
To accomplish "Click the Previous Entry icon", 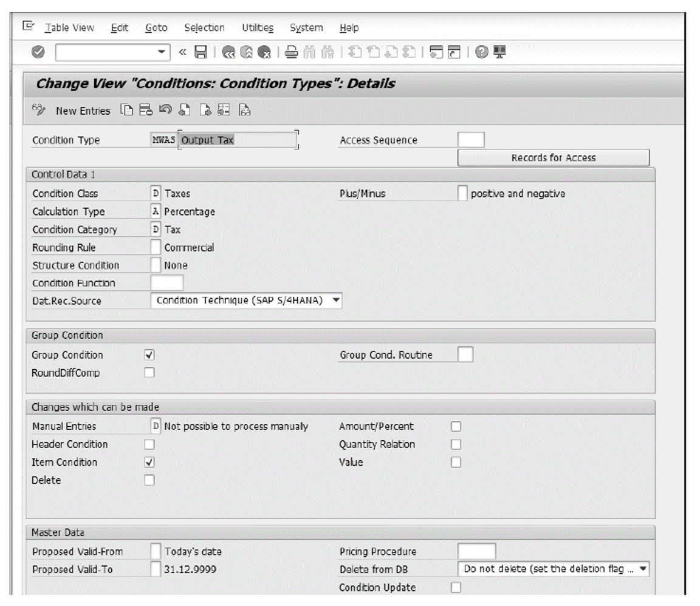I will pos(184,110).
